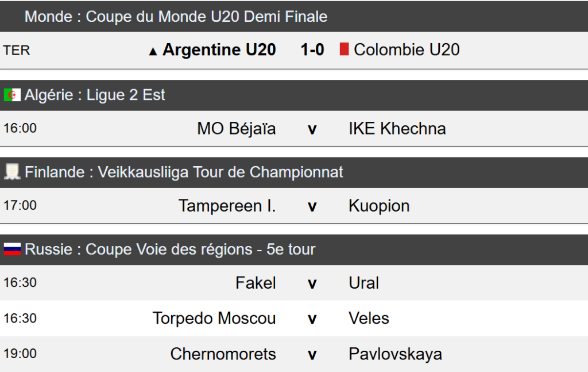
Task: Open the Coupe du Monde U20 Demi Finale header
Action: (x=176, y=17)
